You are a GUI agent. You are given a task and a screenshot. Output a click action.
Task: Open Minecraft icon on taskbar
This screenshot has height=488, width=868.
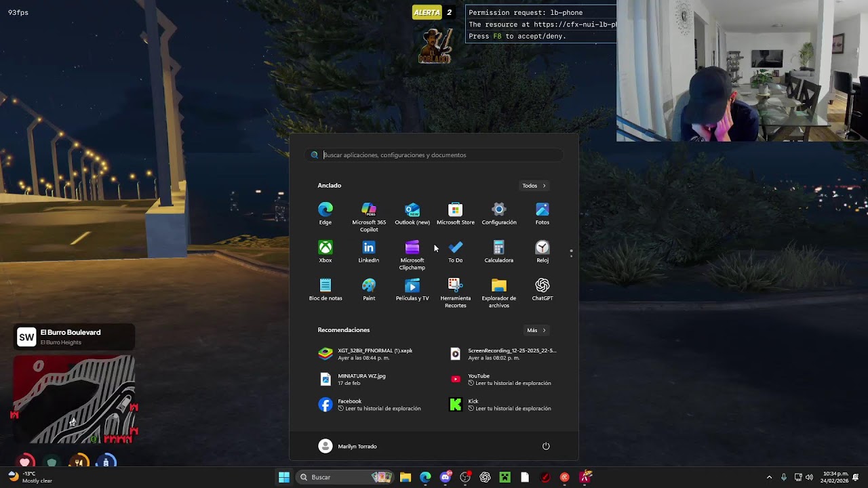[x=505, y=477]
